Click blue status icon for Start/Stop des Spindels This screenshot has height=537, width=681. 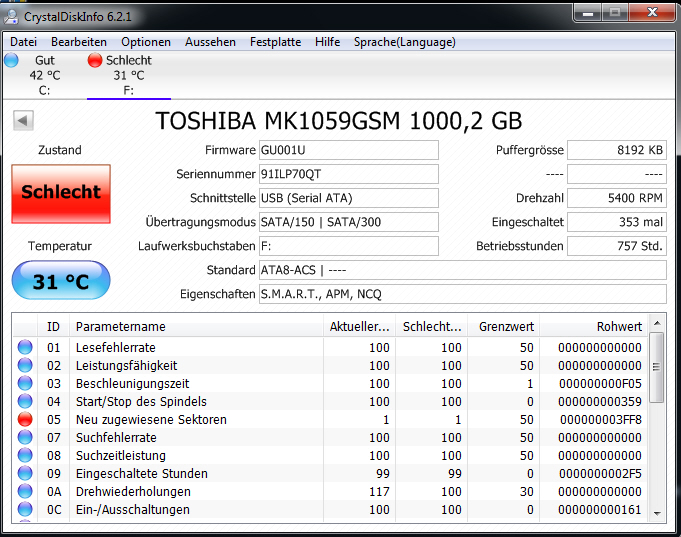[x=25, y=401]
